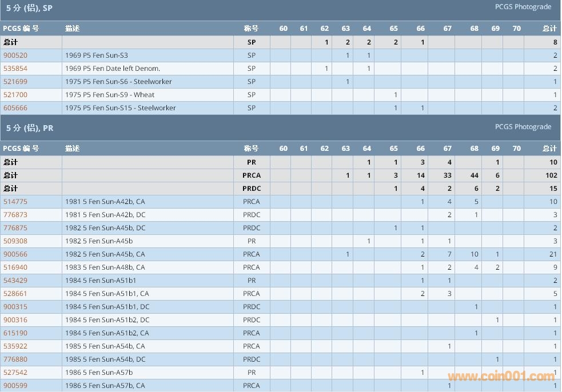The image size is (562, 392).
Task: Click PCGS number 535854
Action: point(15,69)
